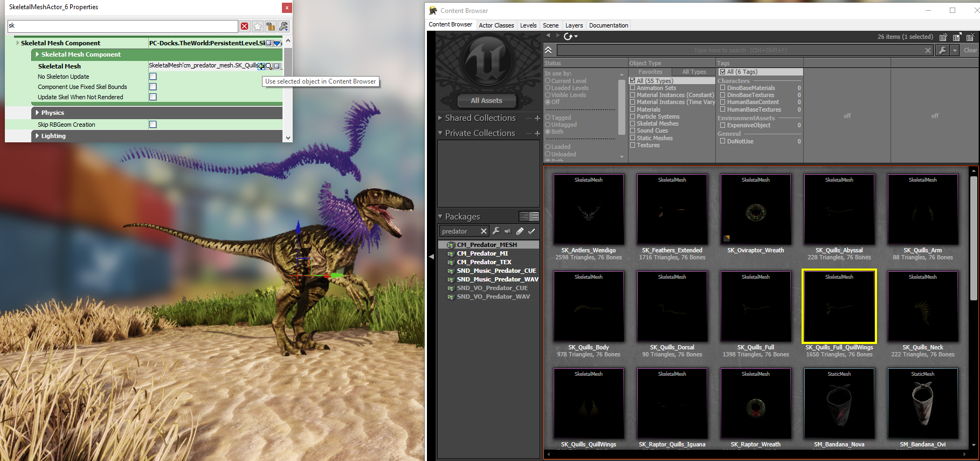Expand the top Skeletal Mesh Component property row
This screenshot has width=980, height=461.
(18, 43)
